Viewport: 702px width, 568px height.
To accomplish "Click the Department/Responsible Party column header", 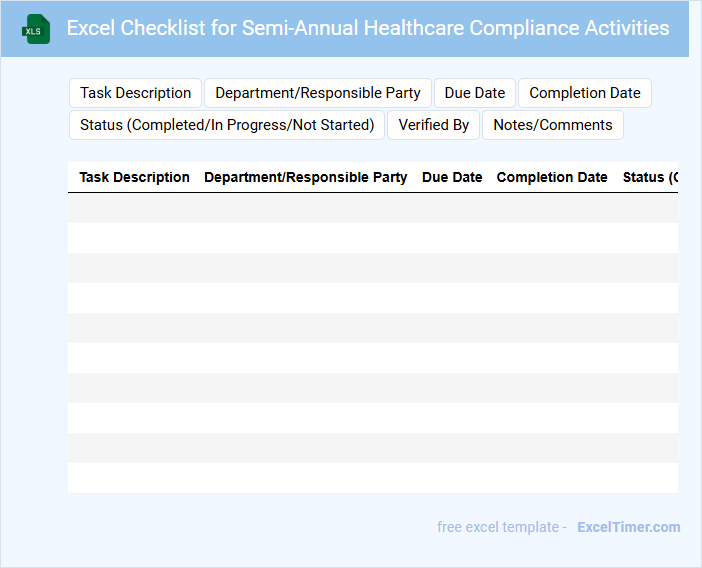I will tap(306, 177).
